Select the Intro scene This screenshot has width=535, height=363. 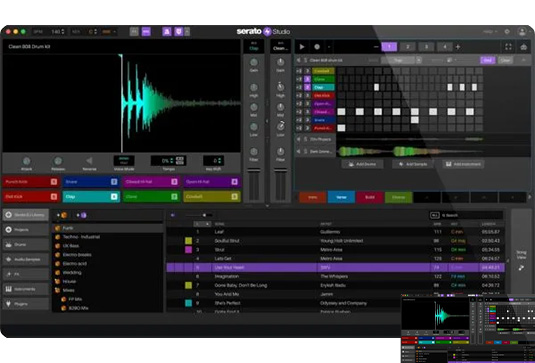(312, 197)
